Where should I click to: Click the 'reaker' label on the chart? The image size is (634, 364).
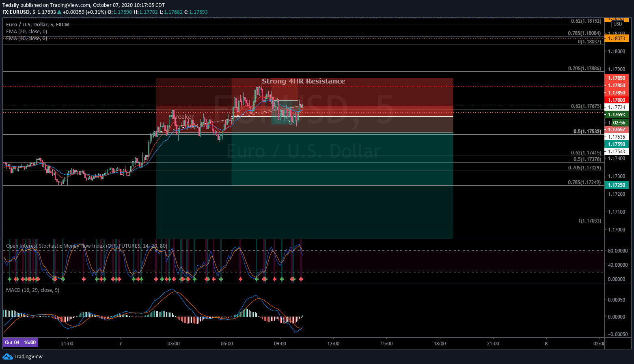pos(184,117)
